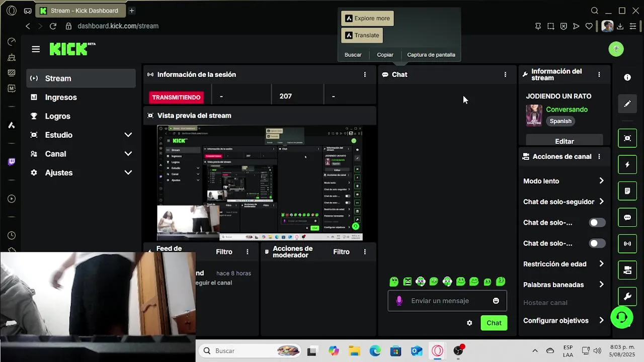Click the stream preview thumbnail
This screenshot has height=362, width=644.
[260, 183]
